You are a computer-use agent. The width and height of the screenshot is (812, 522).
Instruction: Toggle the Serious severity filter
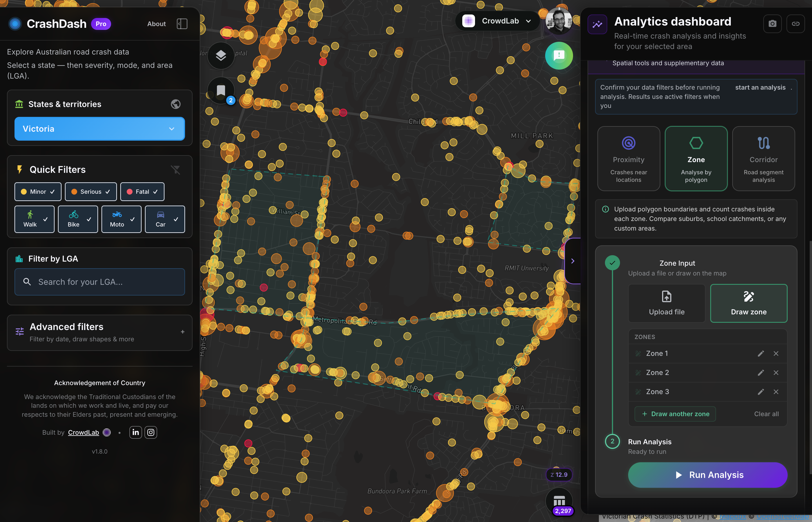pyautogui.click(x=91, y=191)
